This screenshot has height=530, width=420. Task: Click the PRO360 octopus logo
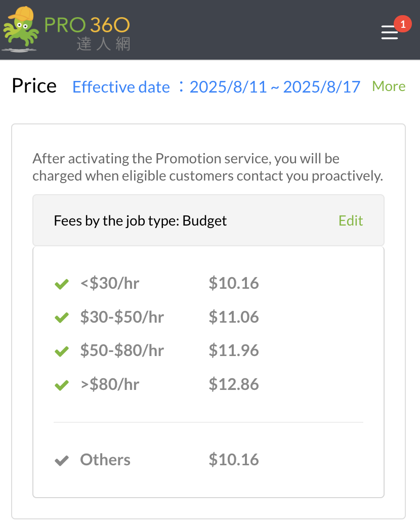click(x=20, y=29)
